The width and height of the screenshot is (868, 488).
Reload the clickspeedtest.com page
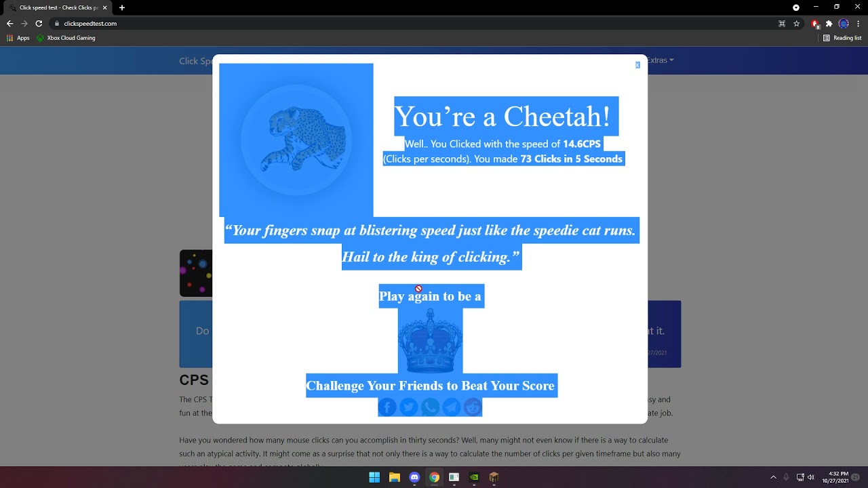39,23
